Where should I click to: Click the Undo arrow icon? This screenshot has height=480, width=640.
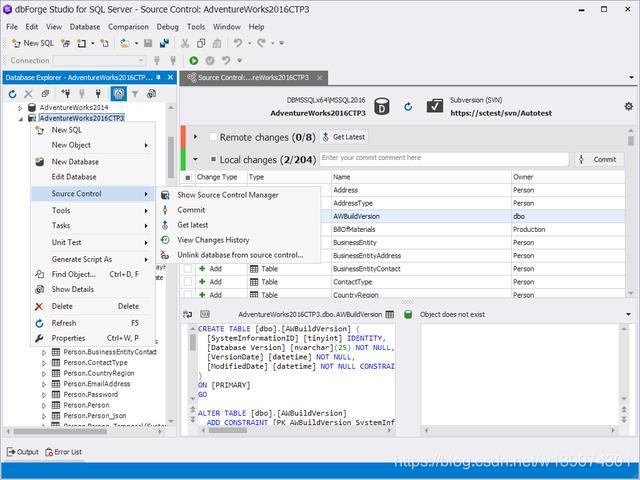tap(238, 43)
